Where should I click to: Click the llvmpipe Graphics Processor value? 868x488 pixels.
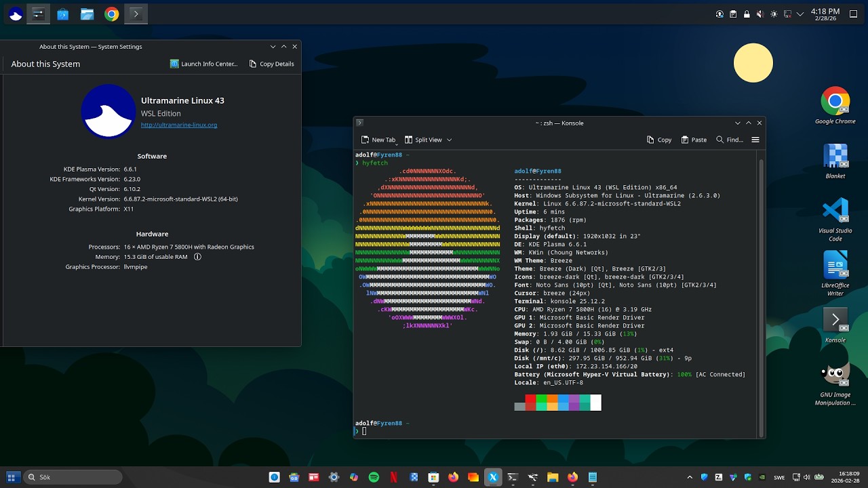[136, 267]
